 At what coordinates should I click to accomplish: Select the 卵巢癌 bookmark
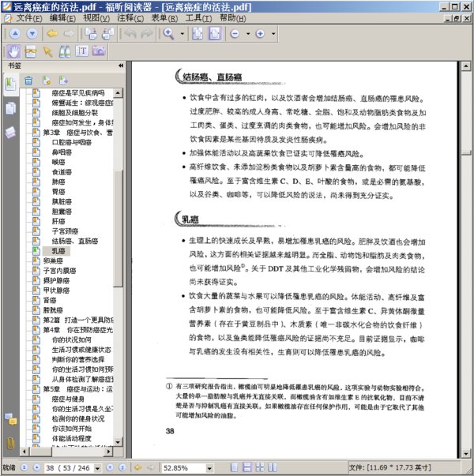tap(53, 260)
